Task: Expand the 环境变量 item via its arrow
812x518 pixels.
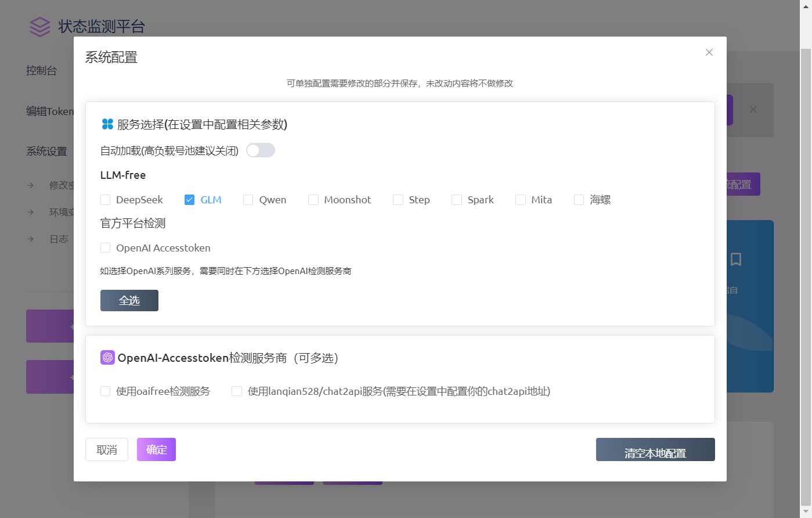Action: [30, 212]
